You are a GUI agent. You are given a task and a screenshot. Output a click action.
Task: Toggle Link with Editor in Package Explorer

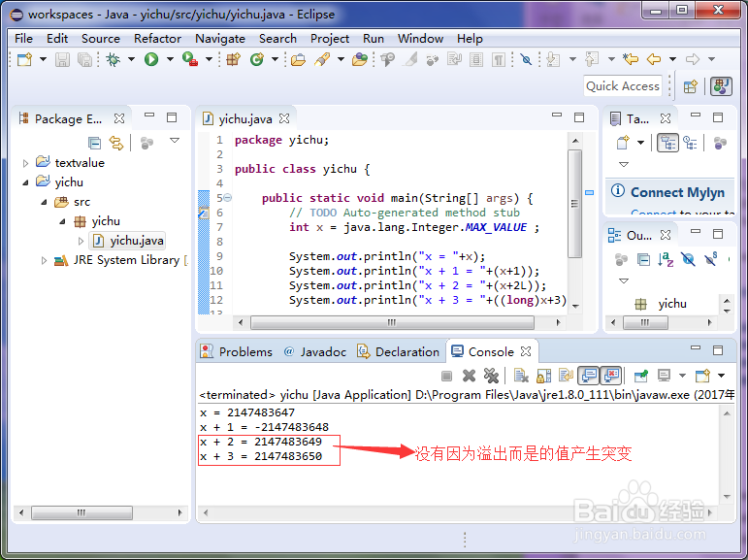(x=115, y=143)
